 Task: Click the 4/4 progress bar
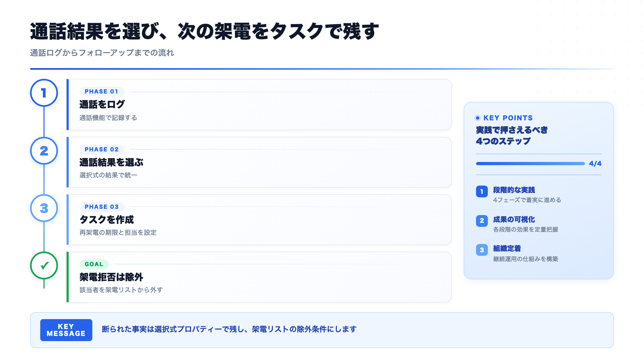click(x=530, y=164)
